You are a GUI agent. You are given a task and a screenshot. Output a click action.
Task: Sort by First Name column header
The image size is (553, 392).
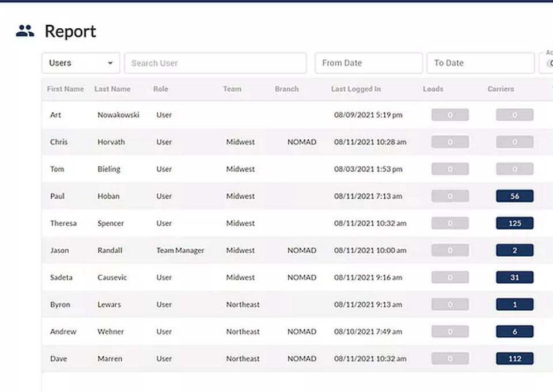tap(65, 89)
